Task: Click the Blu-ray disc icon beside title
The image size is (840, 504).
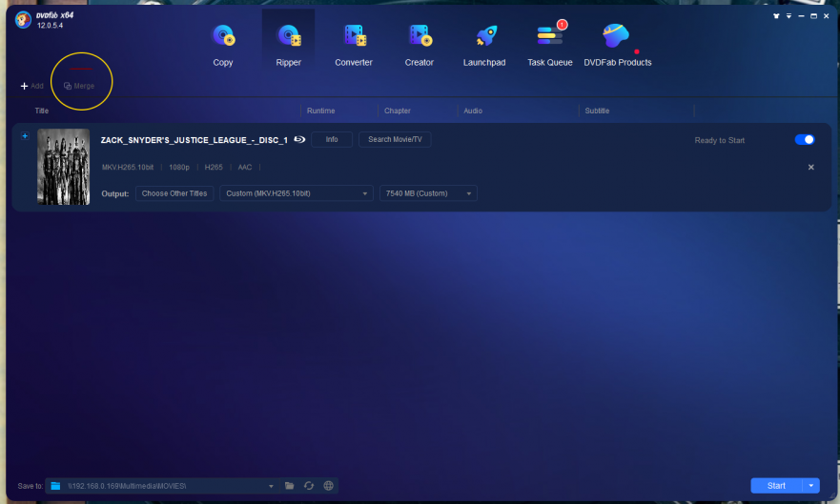Action: [x=300, y=140]
